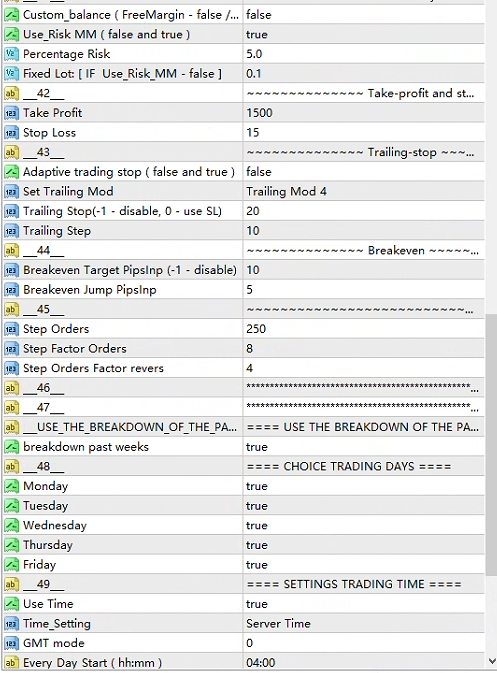Screen dimensions: 497x673
Task: Click the icon beside Trailing Step
Action: click(x=12, y=231)
